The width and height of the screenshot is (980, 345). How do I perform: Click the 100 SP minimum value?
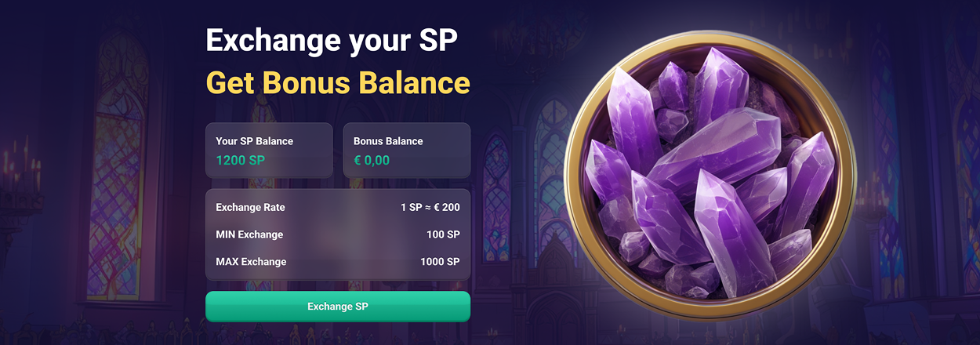443,234
